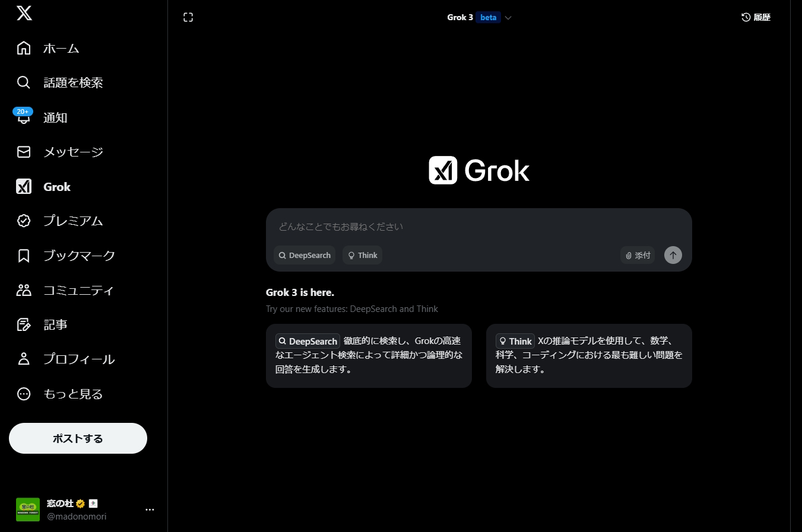The image size is (802, 532).
Task: Click the upward send arrow icon
Action: tap(673, 255)
